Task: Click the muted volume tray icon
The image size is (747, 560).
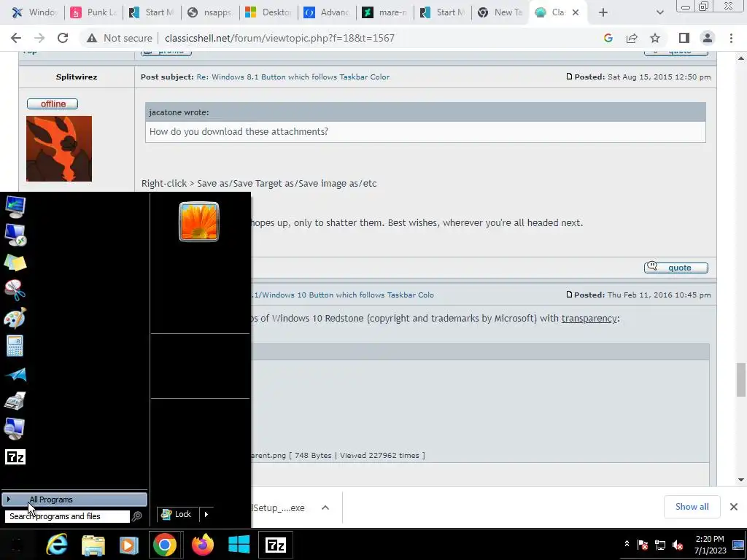Action: pyautogui.click(x=678, y=545)
